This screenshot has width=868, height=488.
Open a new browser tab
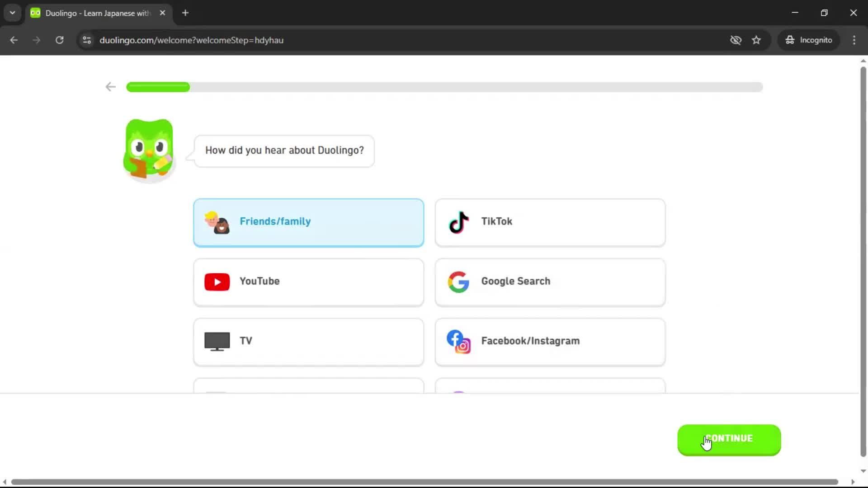[x=185, y=13]
